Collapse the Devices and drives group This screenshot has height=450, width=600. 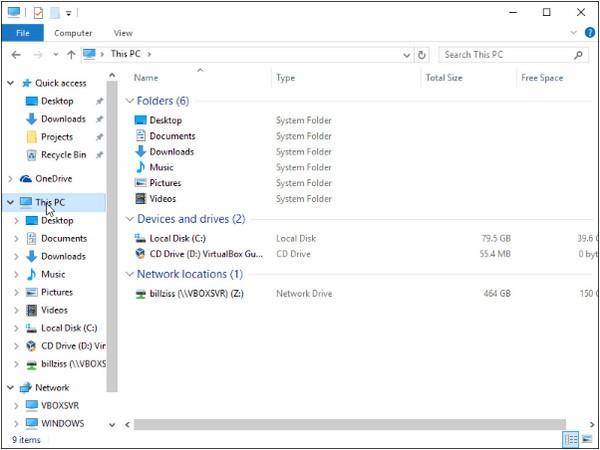coord(129,219)
